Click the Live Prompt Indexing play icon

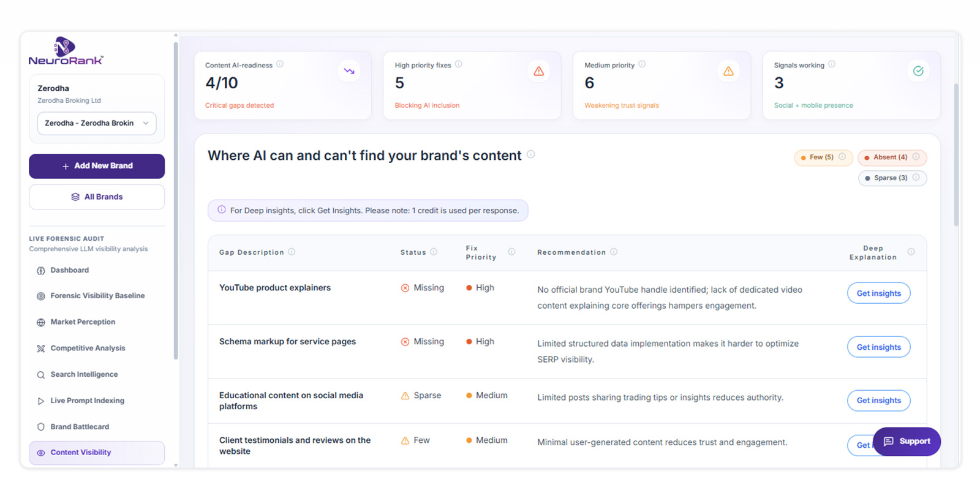[x=41, y=401]
